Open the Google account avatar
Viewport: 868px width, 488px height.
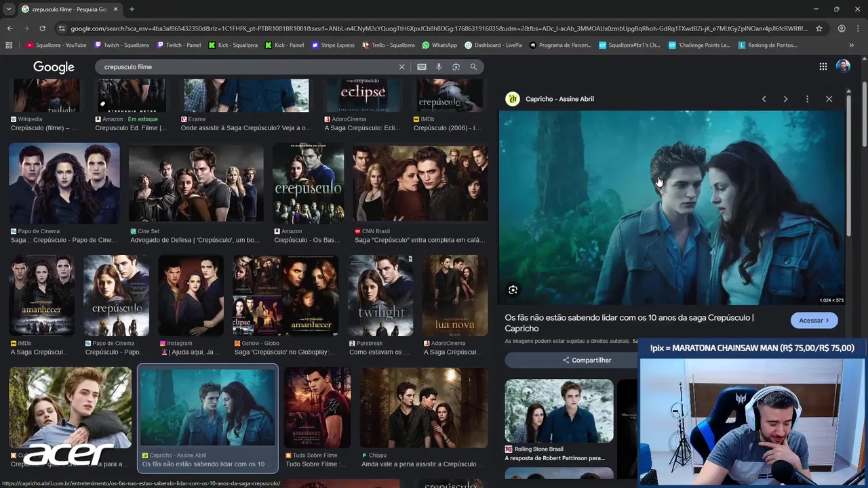pos(843,66)
